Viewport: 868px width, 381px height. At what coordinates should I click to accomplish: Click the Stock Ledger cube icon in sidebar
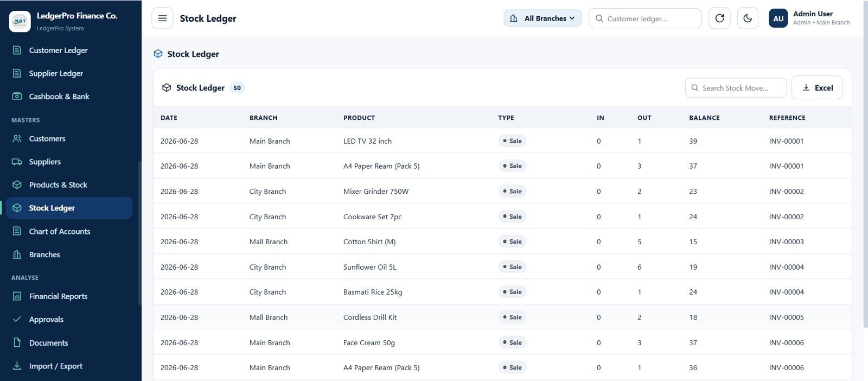click(x=17, y=208)
